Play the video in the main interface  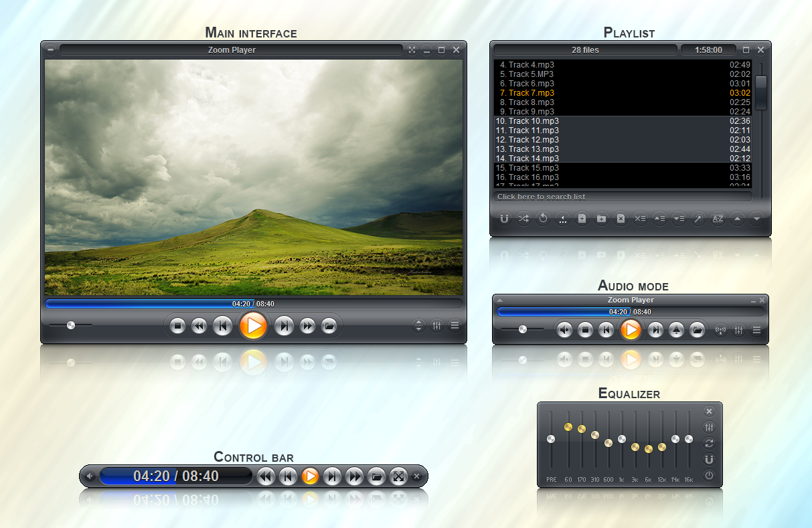[x=253, y=325]
